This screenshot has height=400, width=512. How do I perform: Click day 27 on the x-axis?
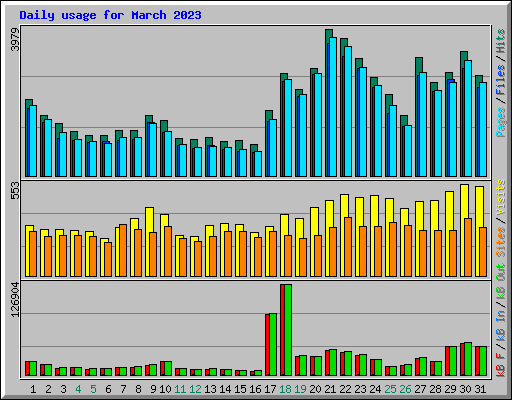421,389
